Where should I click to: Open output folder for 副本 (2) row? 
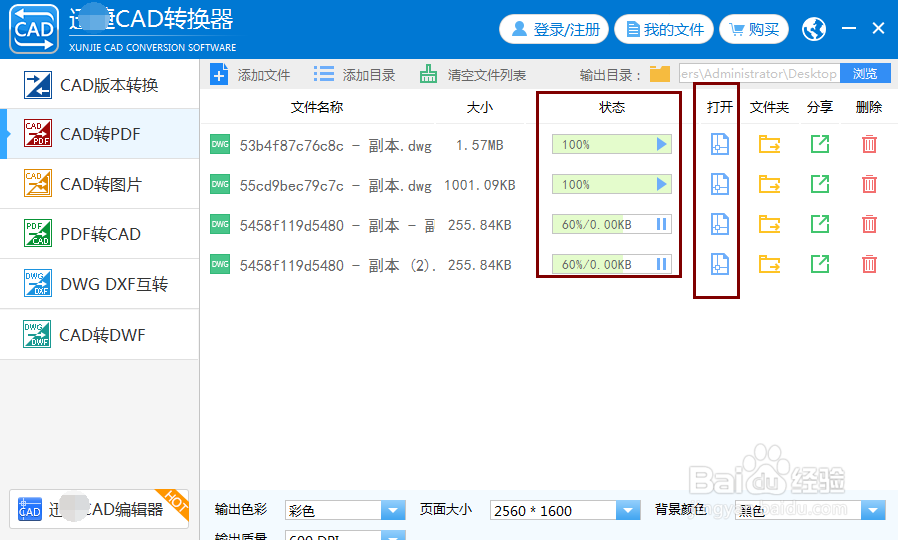[769, 265]
